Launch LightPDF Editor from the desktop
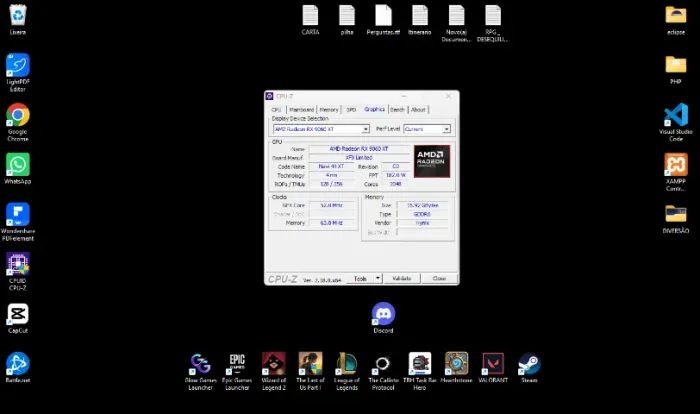 coord(18,72)
